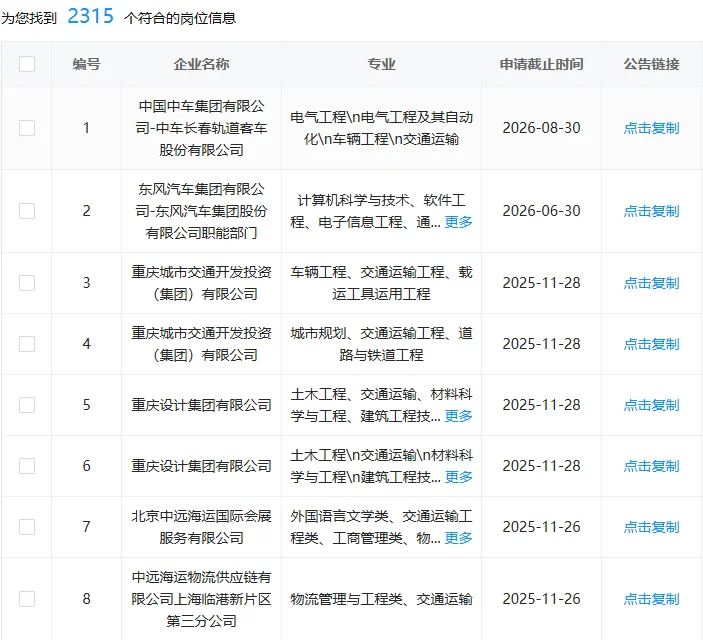703x640 pixels.
Task: Click majors cell starting 城市规划
Action: [x=382, y=344]
